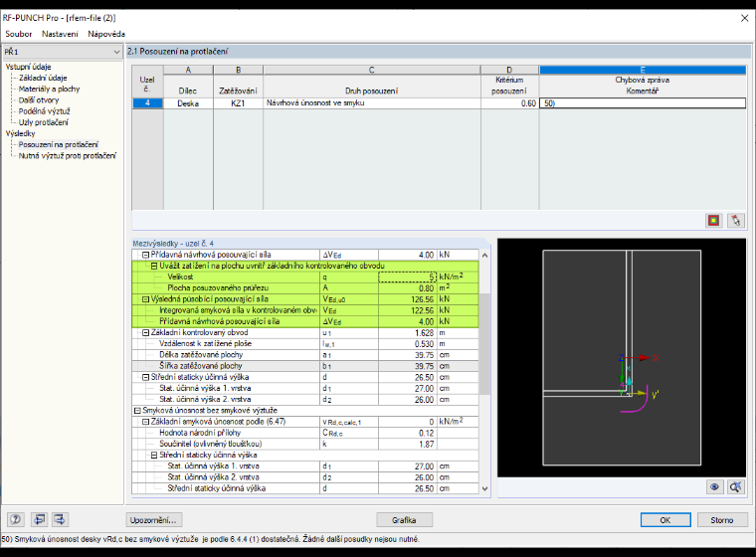Click the slab graphic preview
Viewport: 756px width, 557px height.
(x=622, y=358)
